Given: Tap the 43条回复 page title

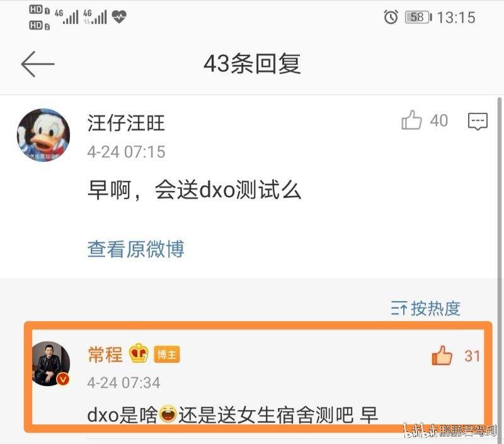Looking at the screenshot, I should pyautogui.click(x=253, y=64).
